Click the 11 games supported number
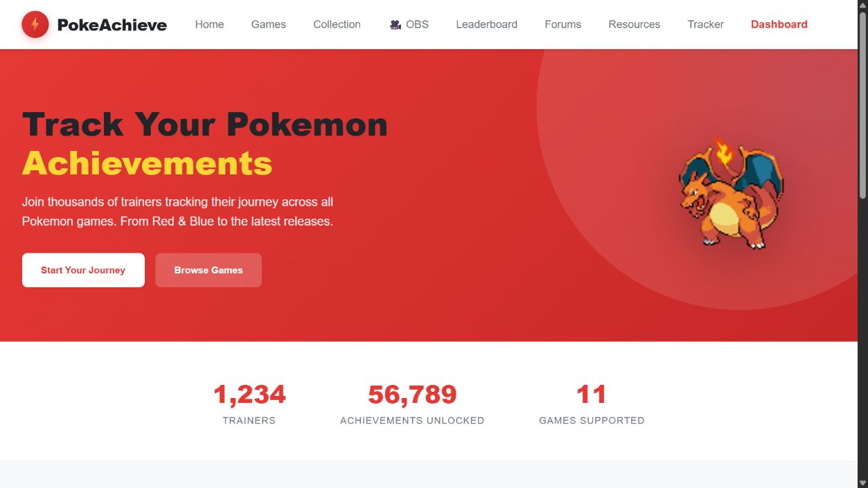 click(592, 395)
